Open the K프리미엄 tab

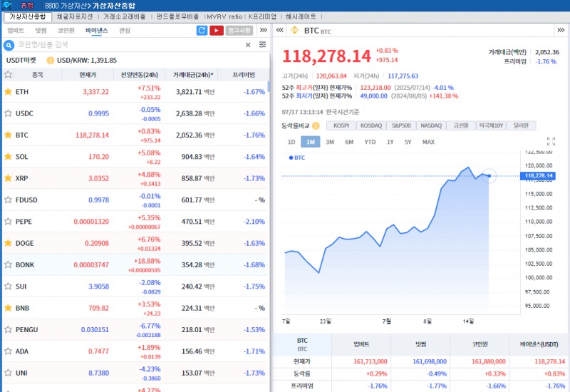(262, 16)
